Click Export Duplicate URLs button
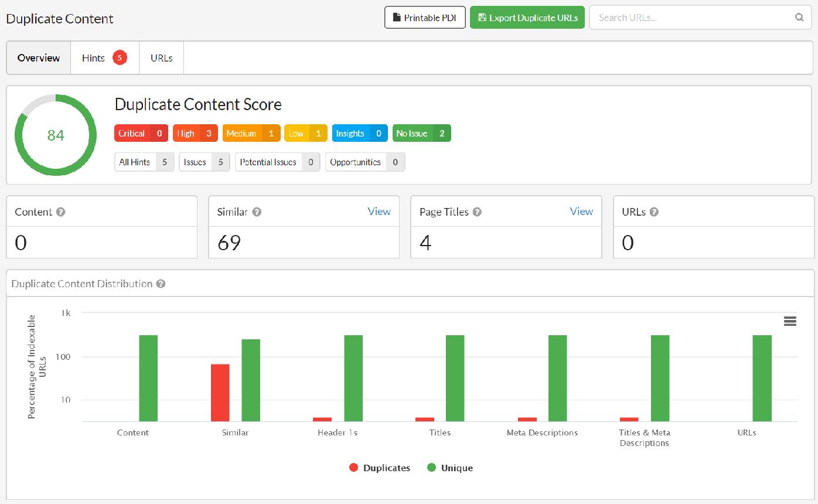 pos(527,18)
